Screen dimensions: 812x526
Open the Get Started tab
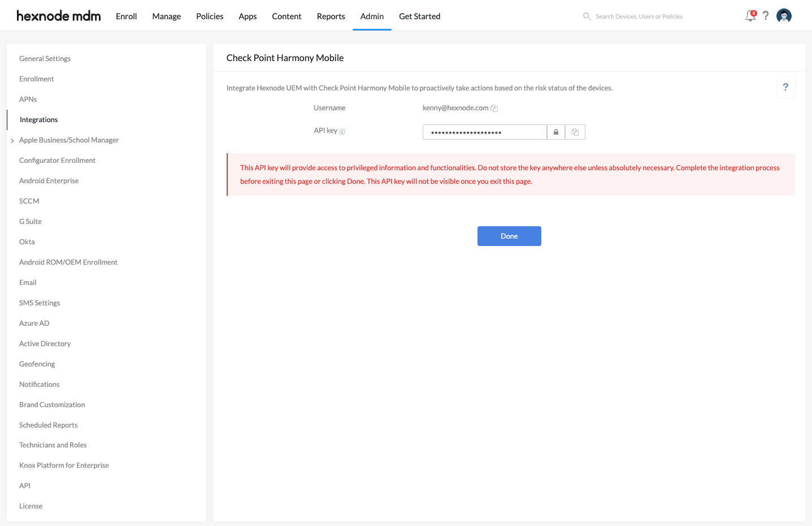click(420, 16)
